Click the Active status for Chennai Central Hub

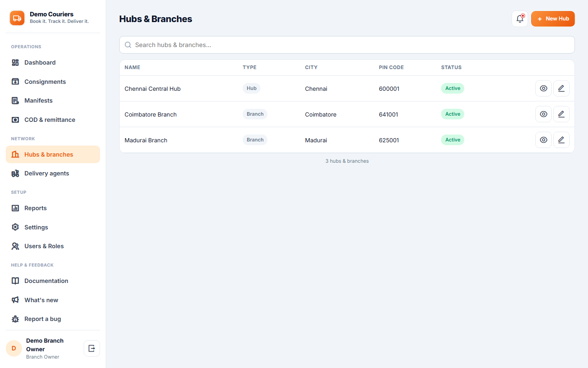click(452, 88)
